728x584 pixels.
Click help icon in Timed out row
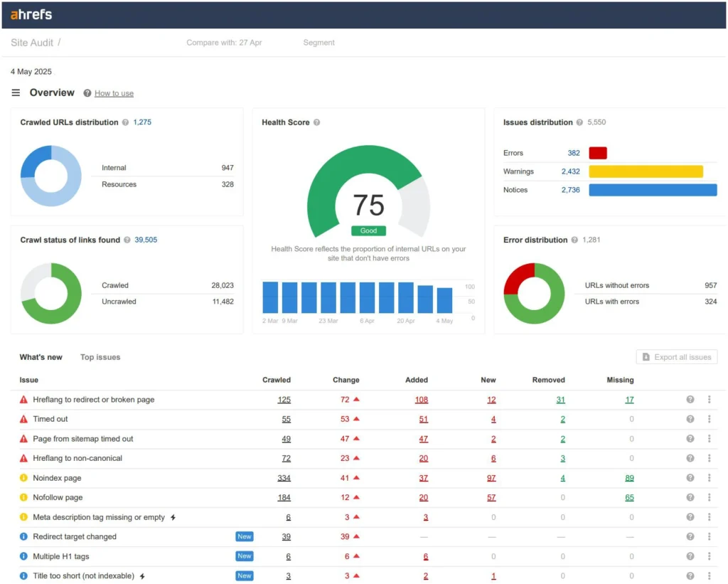[x=690, y=419]
